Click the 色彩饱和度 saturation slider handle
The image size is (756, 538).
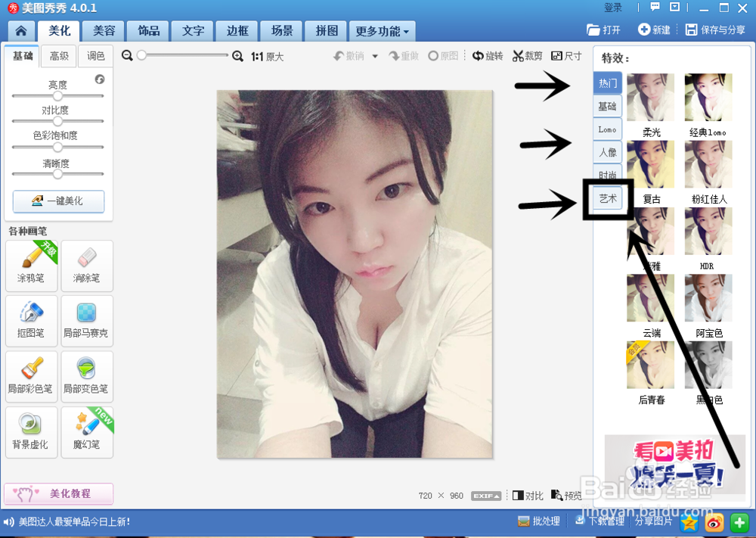click(x=57, y=147)
